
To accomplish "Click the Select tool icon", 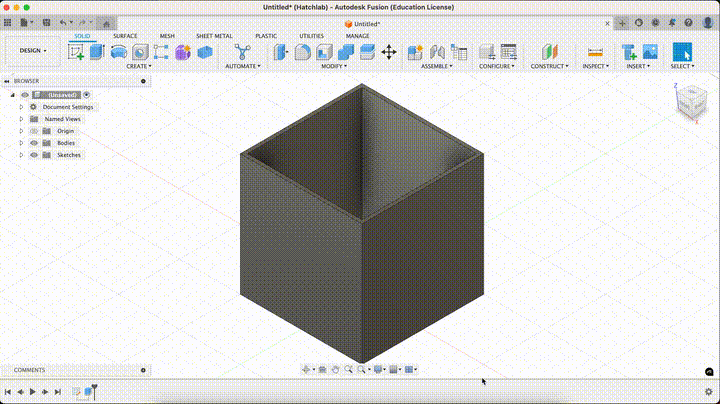I will pos(682,52).
